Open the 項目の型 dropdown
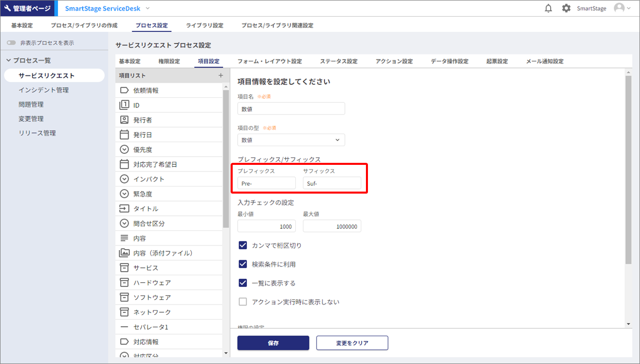The width and height of the screenshot is (640, 364). pyautogui.click(x=291, y=140)
